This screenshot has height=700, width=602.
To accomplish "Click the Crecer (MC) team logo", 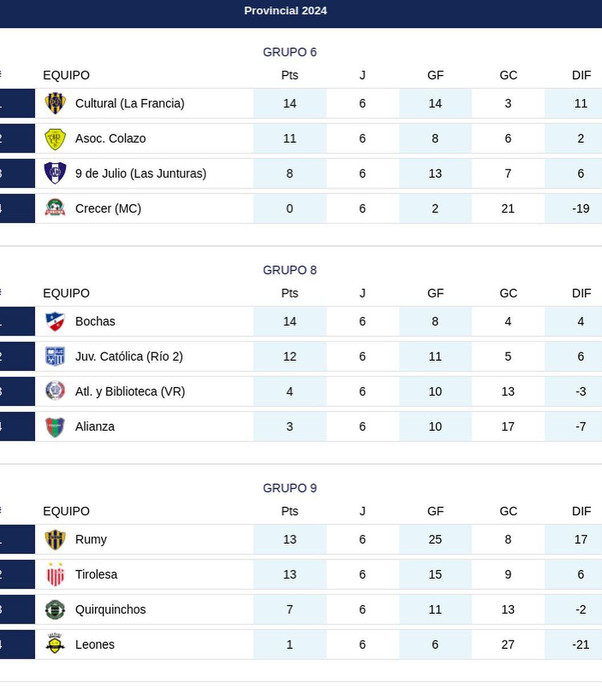I will coord(55,209).
